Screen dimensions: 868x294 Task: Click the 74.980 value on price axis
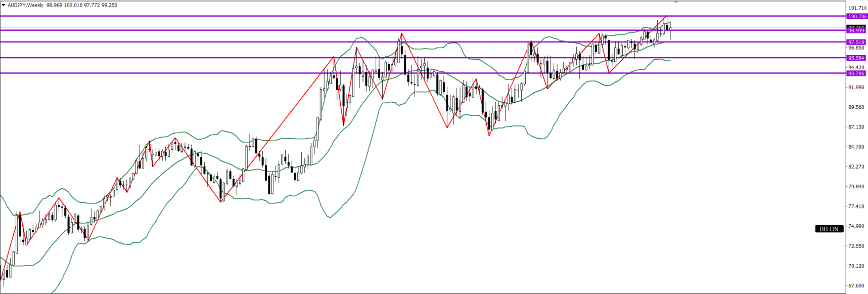pyautogui.click(x=857, y=226)
